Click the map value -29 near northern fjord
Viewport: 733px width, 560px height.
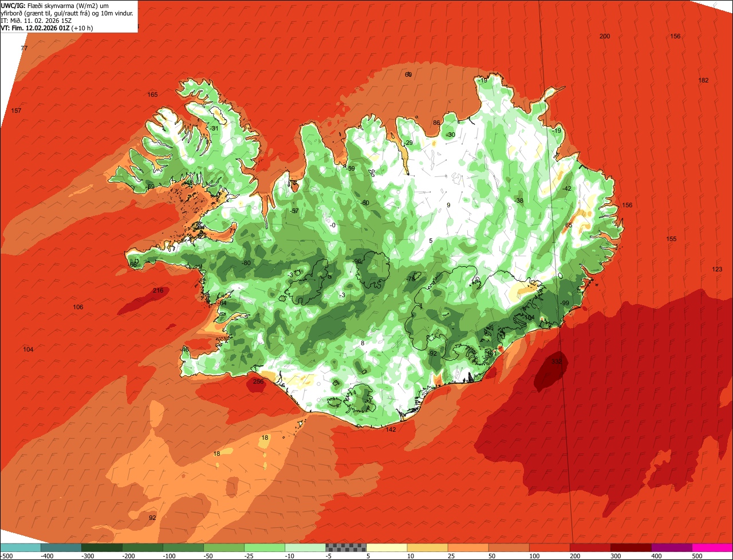[x=408, y=143]
